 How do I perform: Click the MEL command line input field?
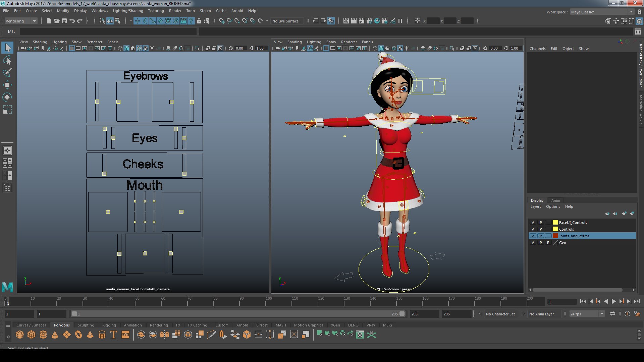coord(108,32)
